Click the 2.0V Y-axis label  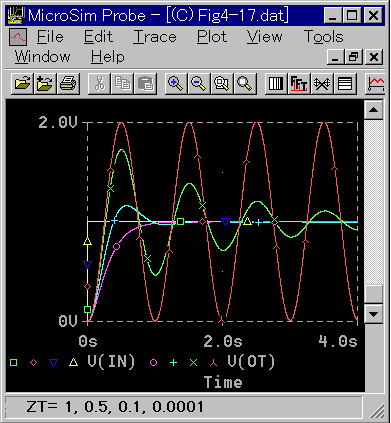58,123
